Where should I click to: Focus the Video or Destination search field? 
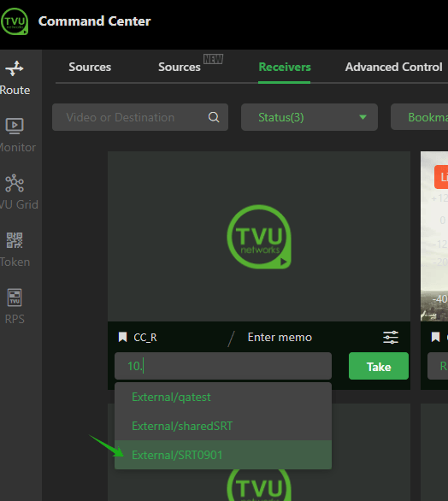tap(140, 117)
